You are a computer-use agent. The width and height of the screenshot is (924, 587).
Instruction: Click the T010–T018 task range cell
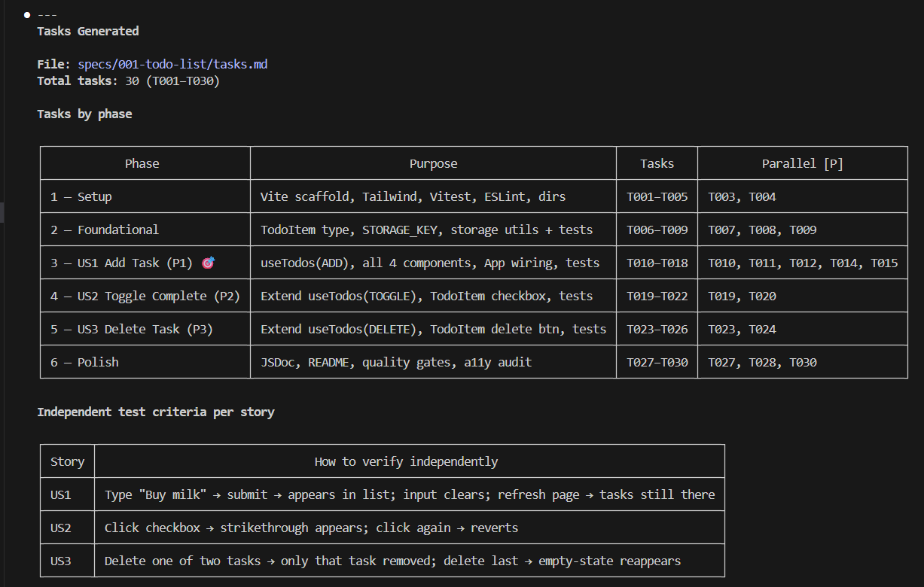point(657,263)
